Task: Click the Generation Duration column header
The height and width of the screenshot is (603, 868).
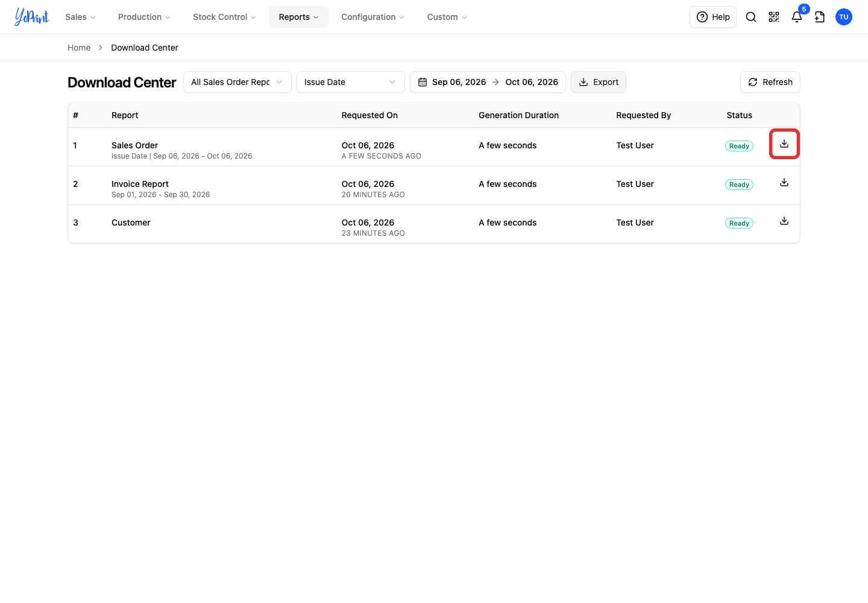Action: click(x=518, y=115)
